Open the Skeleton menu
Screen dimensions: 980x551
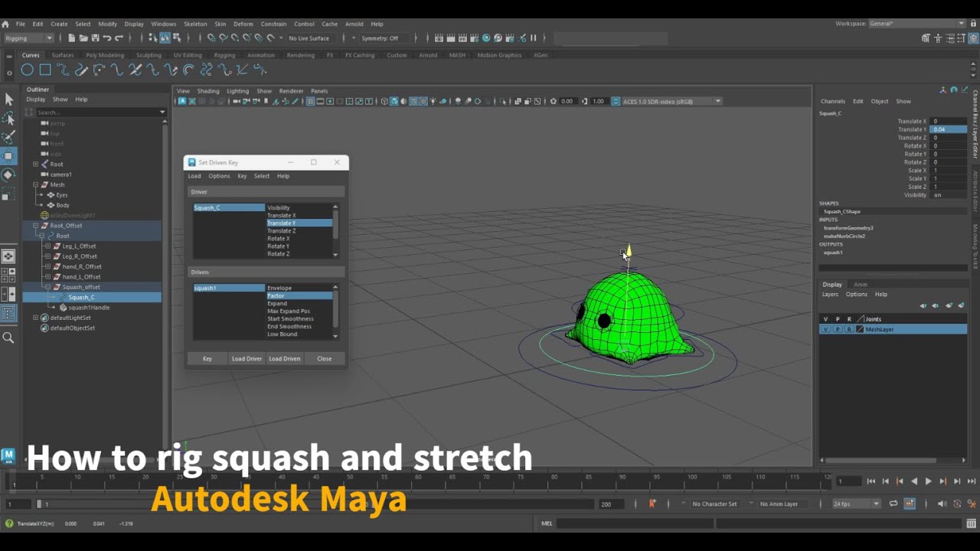pyautogui.click(x=195, y=24)
